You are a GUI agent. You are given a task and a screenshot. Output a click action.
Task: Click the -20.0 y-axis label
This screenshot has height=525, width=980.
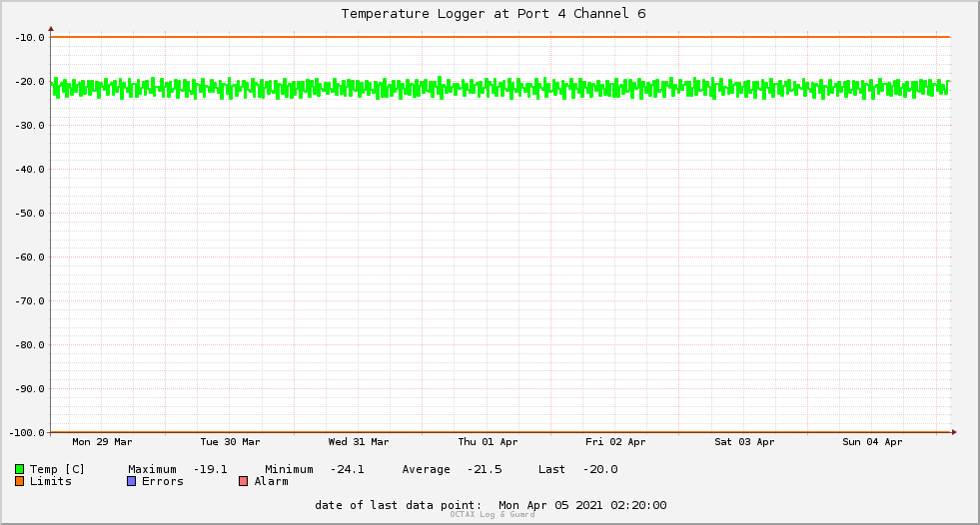tap(29, 81)
